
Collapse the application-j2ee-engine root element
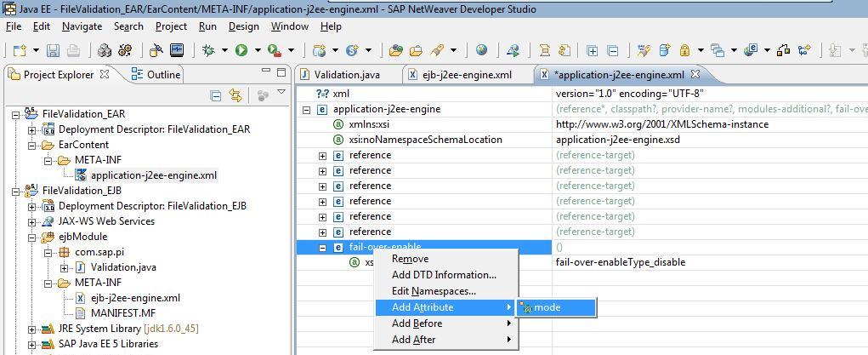click(x=306, y=110)
